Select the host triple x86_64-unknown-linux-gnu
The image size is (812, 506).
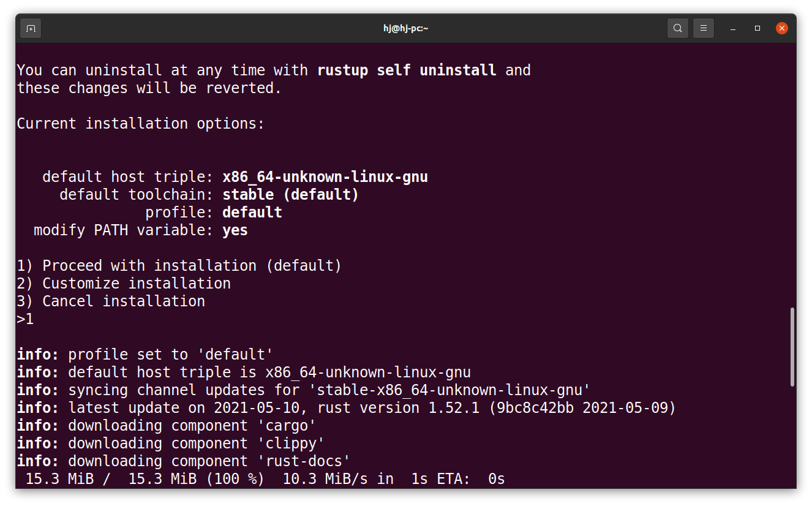click(x=325, y=176)
